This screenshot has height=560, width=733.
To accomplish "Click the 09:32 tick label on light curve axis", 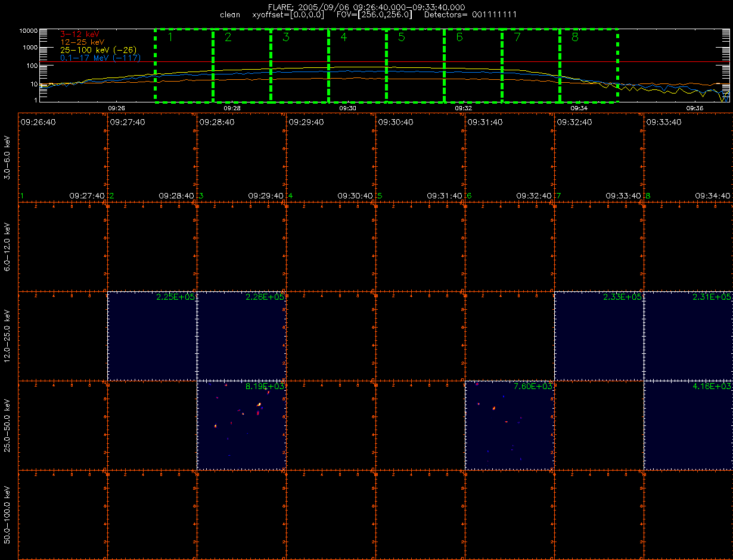I will (x=463, y=108).
